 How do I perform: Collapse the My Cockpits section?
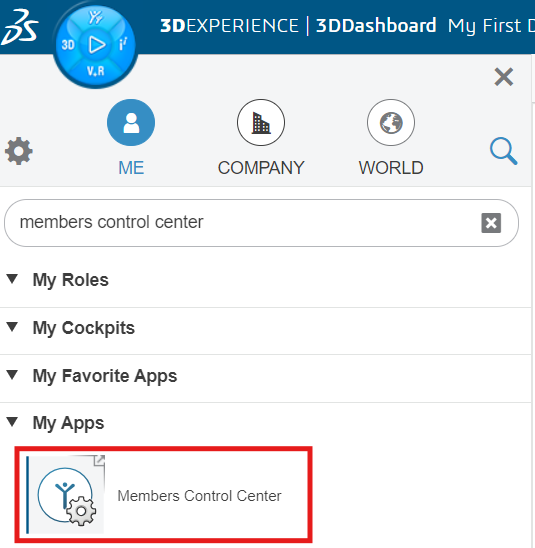(13, 327)
